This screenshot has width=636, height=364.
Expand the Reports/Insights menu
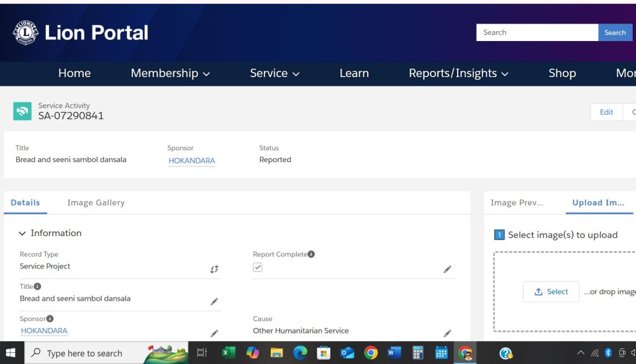(x=458, y=73)
